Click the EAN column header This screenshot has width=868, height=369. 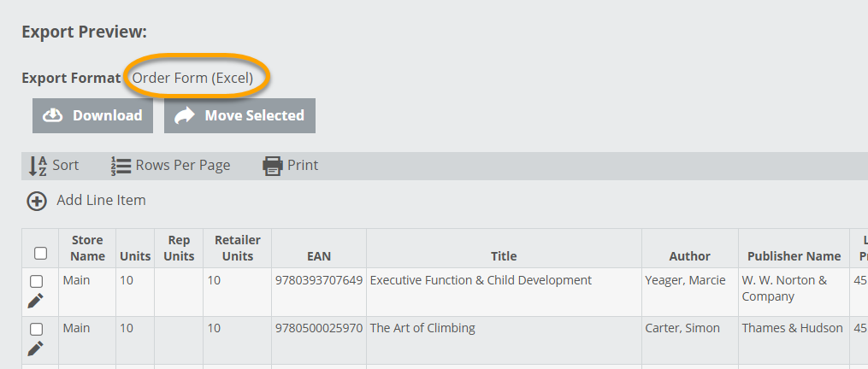click(319, 256)
